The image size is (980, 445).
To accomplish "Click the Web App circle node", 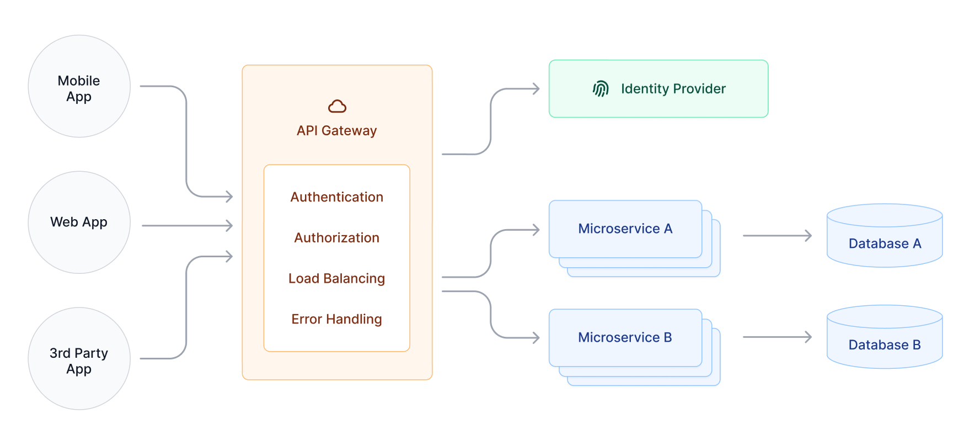I will pos(79,223).
